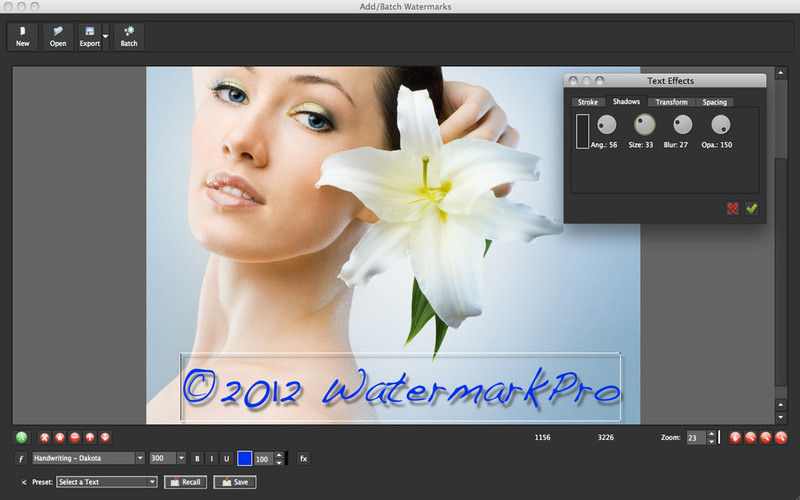Select the ©2012 WatermarkPro text on canvas
This screenshot has width=800, height=500.
point(401,388)
